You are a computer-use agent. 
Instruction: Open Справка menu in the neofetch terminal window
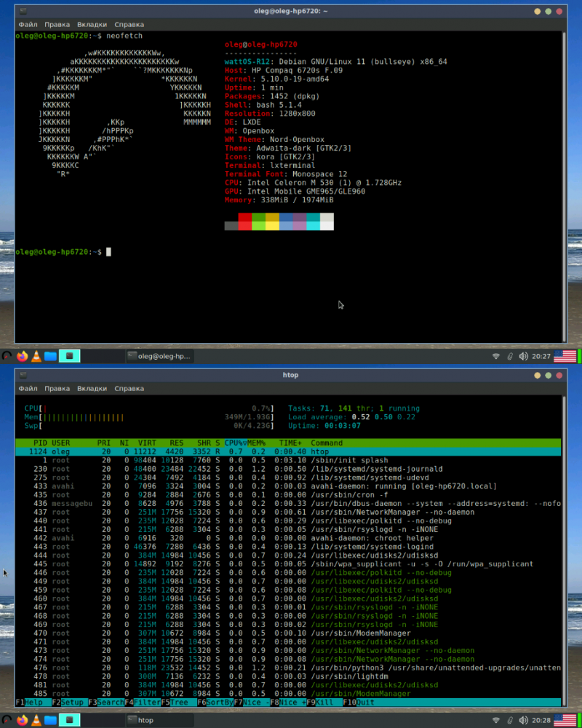129,25
